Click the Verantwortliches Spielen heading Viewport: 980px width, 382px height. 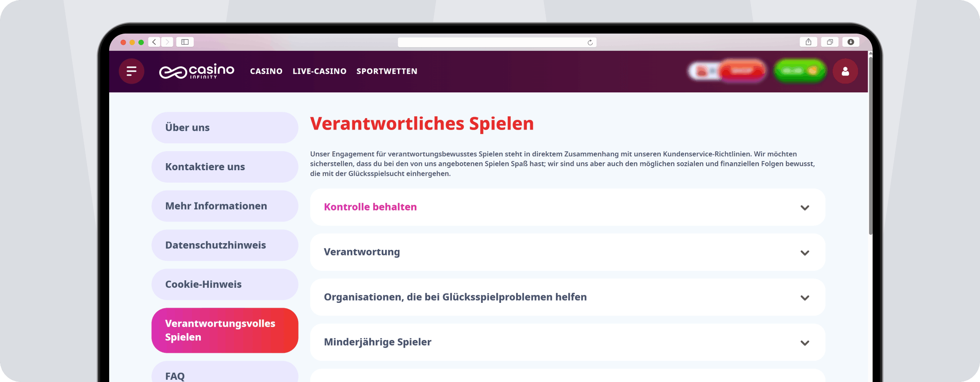(x=422, y=124)
